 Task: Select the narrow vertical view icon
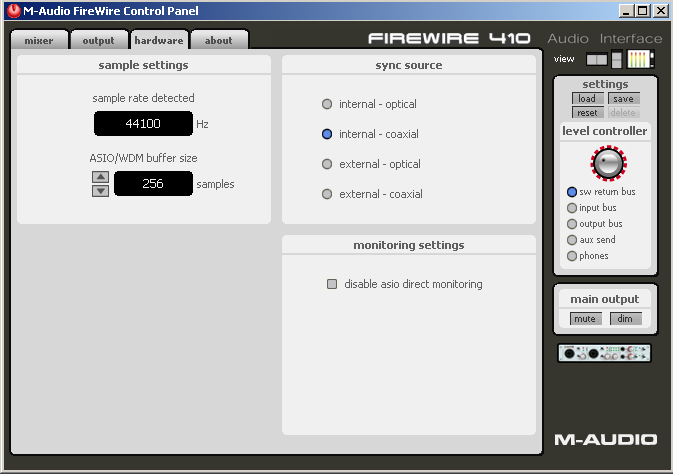pos(617,59)
